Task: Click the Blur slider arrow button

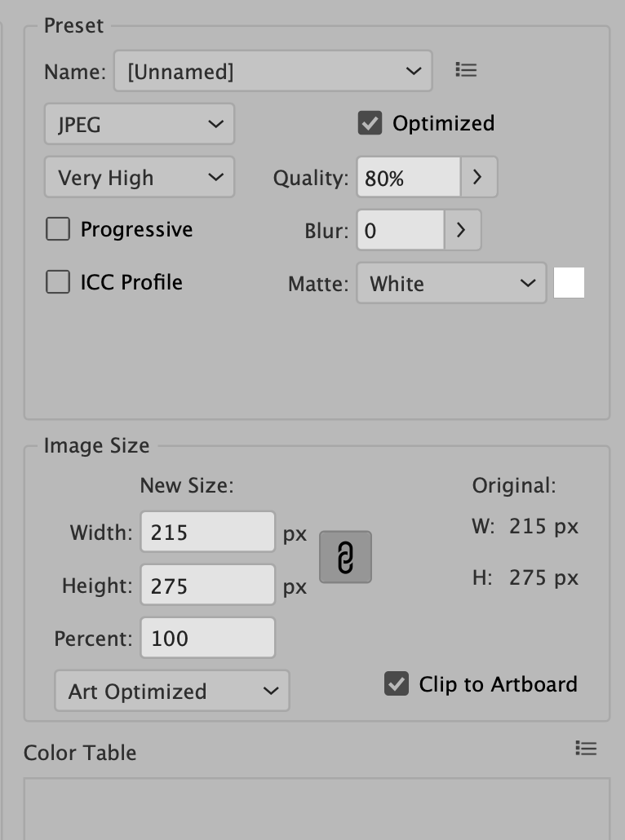Action: [462, 230]
